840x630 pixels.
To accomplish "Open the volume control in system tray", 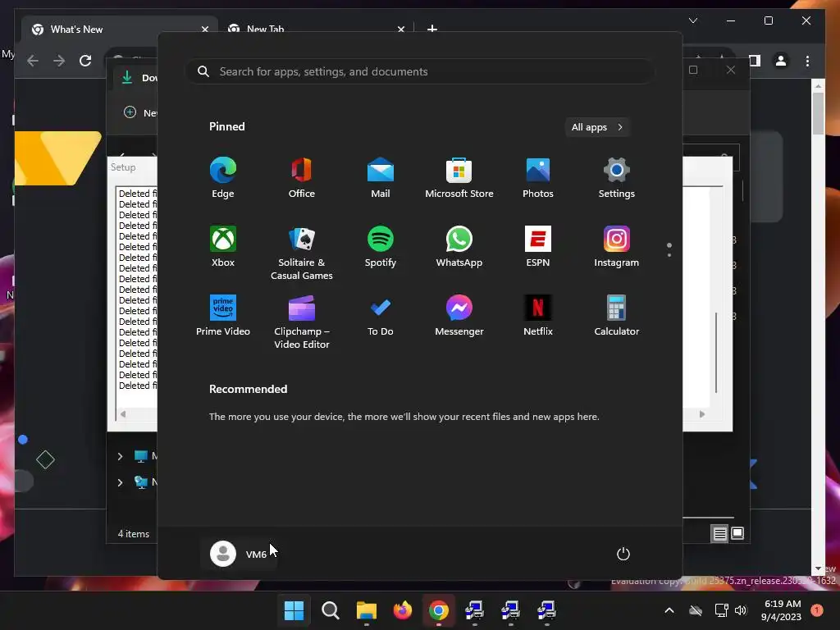I will (741, 610).
